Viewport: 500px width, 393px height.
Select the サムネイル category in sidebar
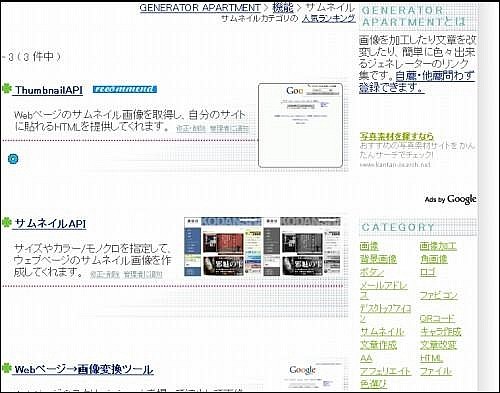(x=382, y=332)
